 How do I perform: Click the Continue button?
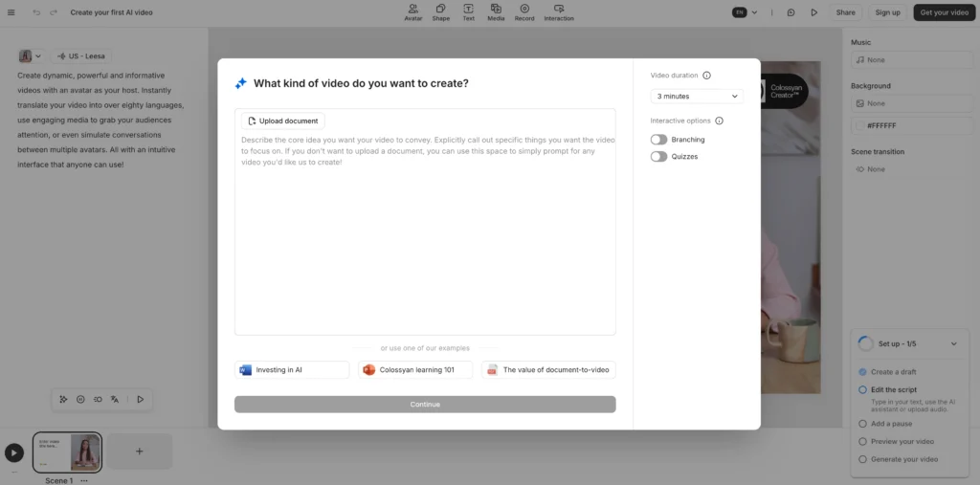(425, 405)
